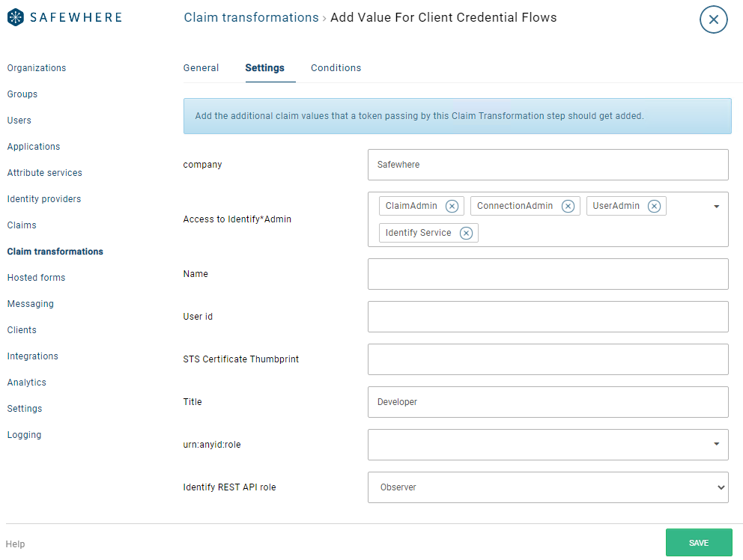Go to Messaging in the sidebar
The image size is (743, 560).
(x=30, y=304)
